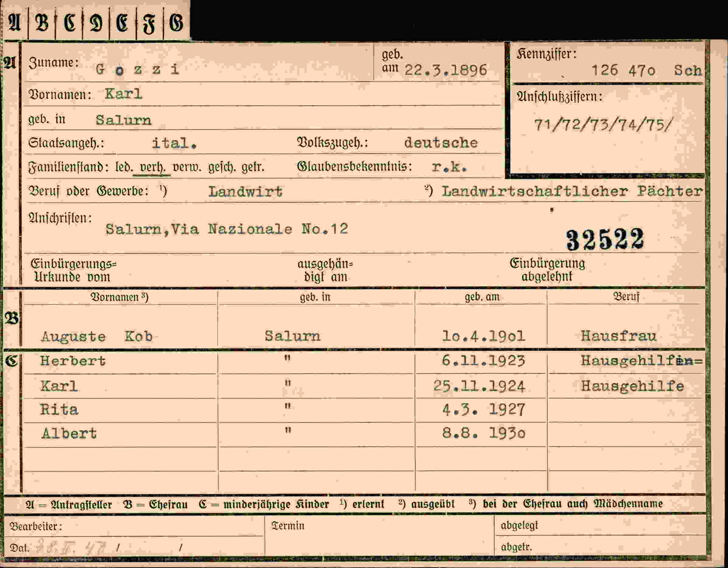Click the marital status option 'led.'
The image size is (728, 568).
(x=124, y=166)
